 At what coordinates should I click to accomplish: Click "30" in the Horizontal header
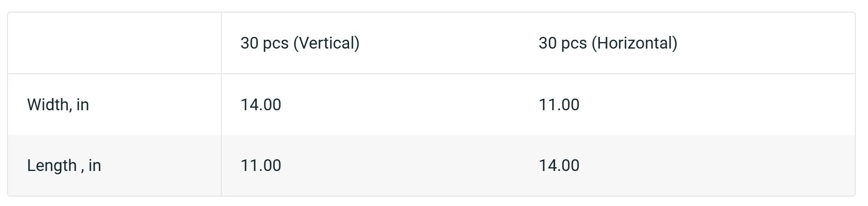(x=547, y=43)
